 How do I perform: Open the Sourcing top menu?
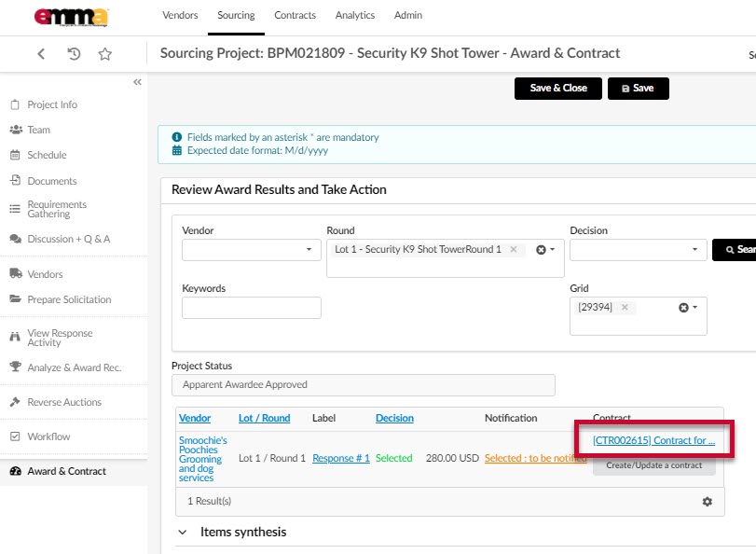pos(236,16)
